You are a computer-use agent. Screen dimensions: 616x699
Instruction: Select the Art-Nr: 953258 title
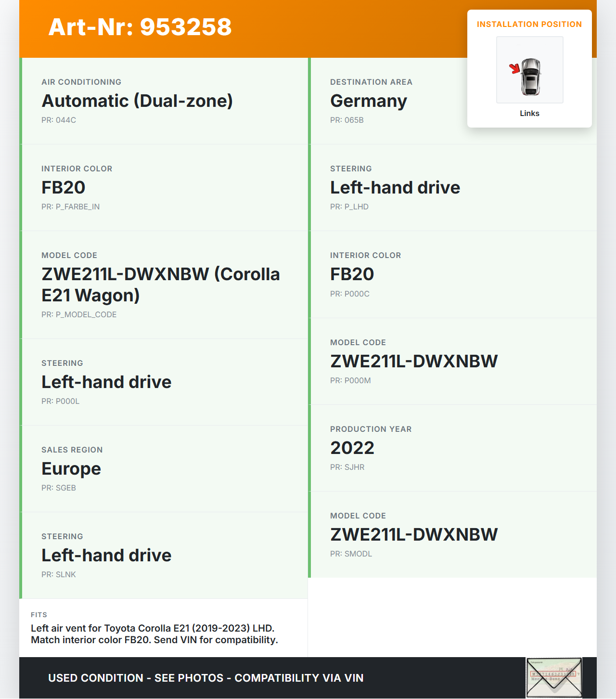pos(140,27)
